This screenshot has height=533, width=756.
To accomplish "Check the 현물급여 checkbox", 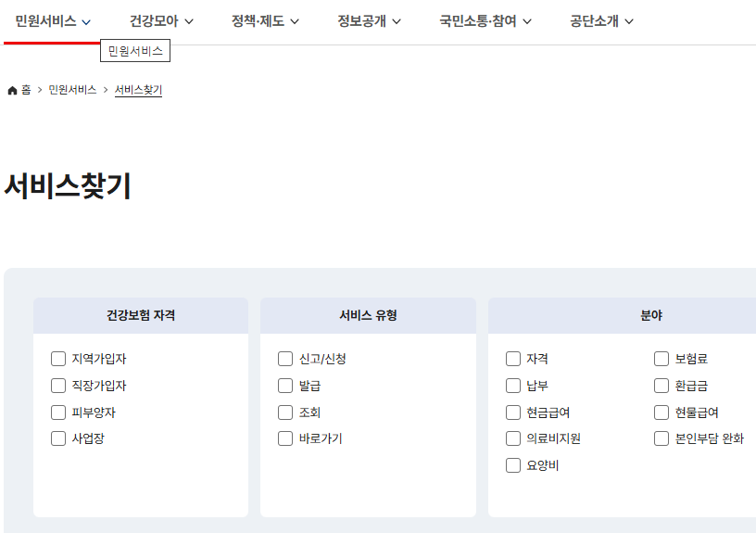I will point(661,412).
